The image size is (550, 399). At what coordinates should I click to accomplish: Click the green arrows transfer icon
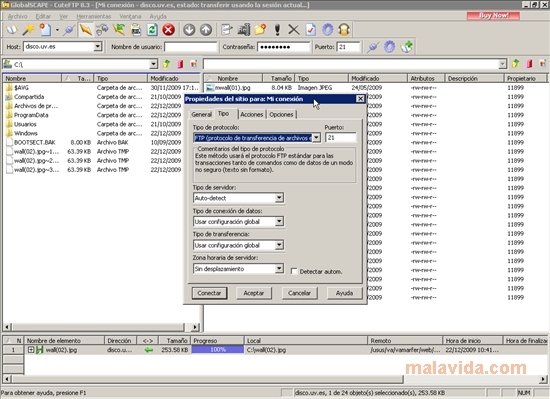click(x=119, y=30)
